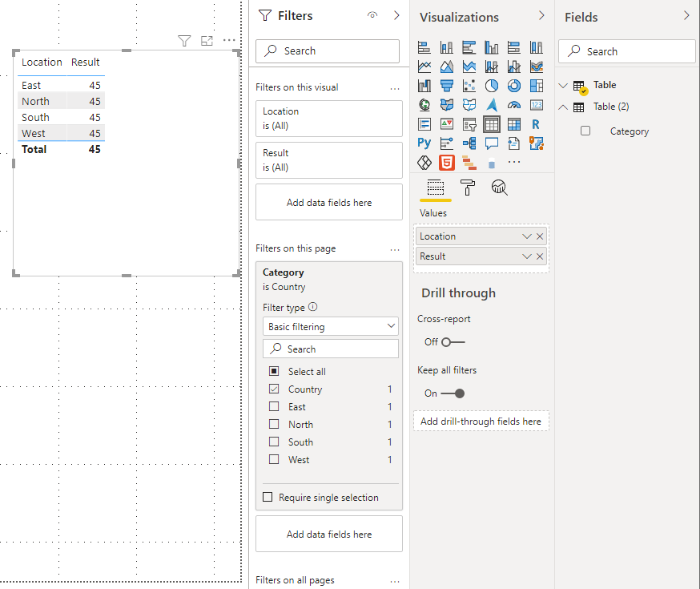Pick the area chart visual

point(446,67)
